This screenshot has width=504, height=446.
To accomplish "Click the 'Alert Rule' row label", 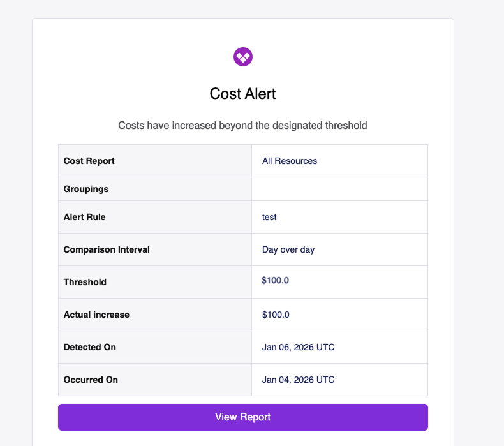I will tap(85, 217).
